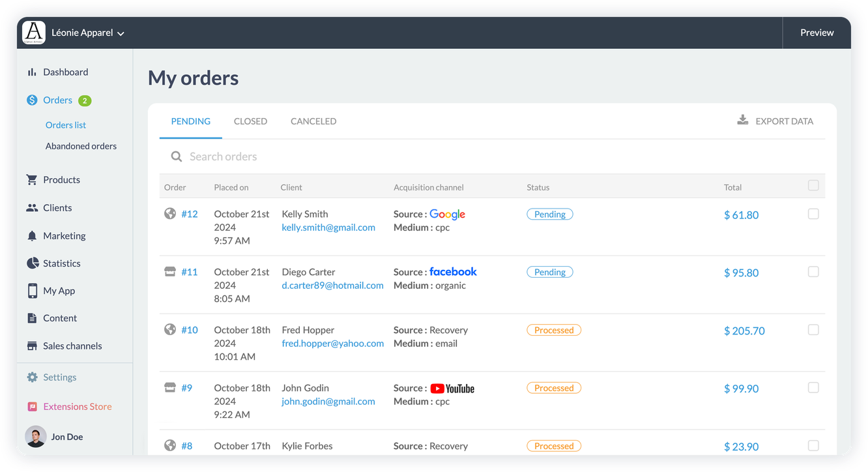Open the CANCELED orders tab
The width and height of the screenshot is (868, 472).
313,121
